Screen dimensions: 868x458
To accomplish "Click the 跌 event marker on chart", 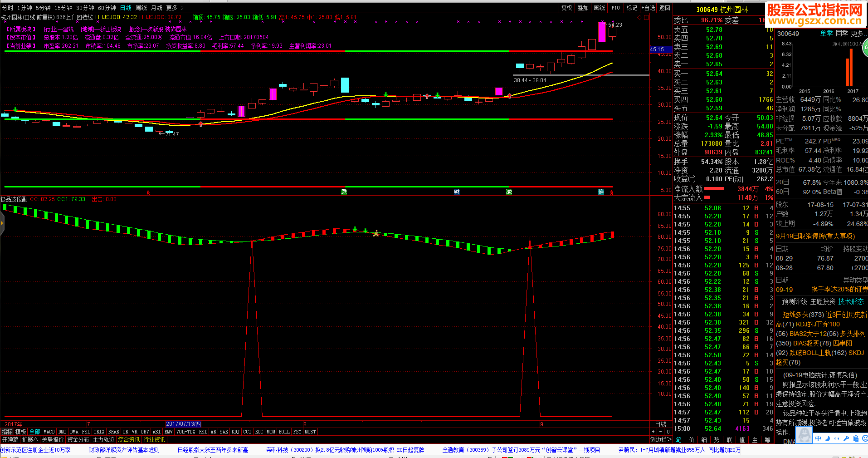I will pos(344,192).
